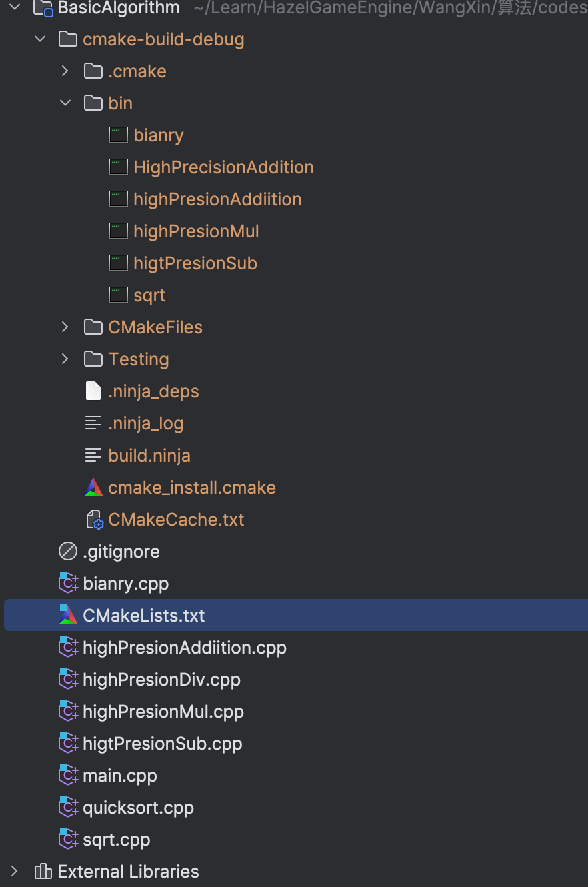588x887 pixels.
Task: Select quicksort.cpp in the project tree
Action: point(138,808)
